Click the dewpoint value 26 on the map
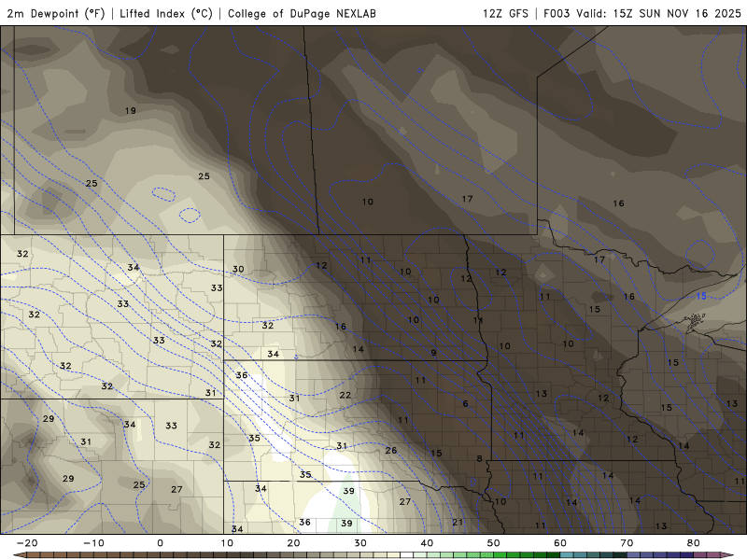Viewport: 747px width, 560px height. point(391,451)
